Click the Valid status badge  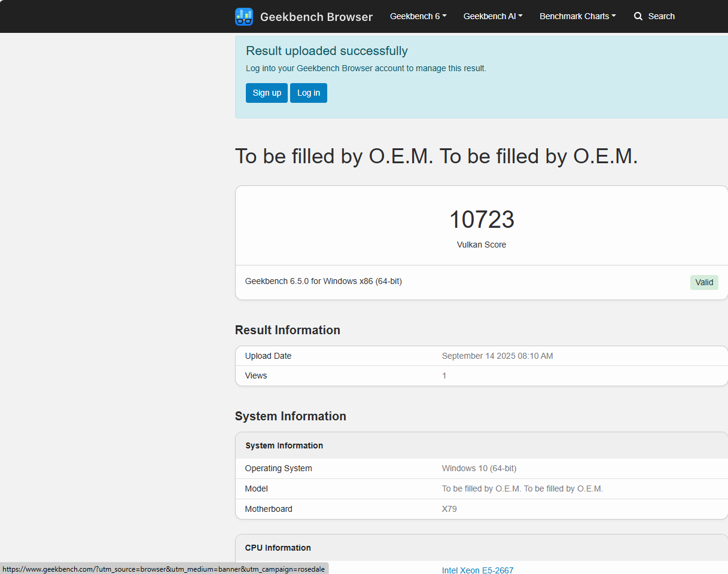pyautogui.click(x=704, y=282)
